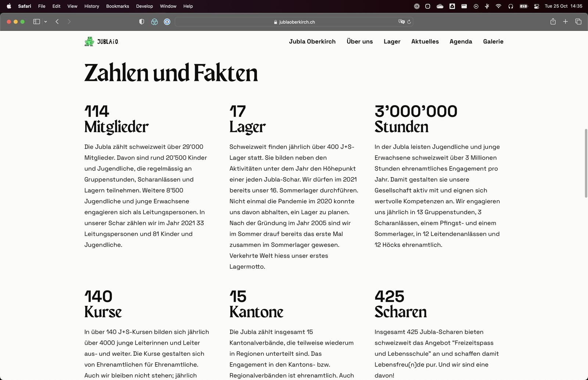Image resolution: width=588 pixels, height=380 pixels.
Task: Click the 425 Scharen heading
Action: click(x=401, y=304)
